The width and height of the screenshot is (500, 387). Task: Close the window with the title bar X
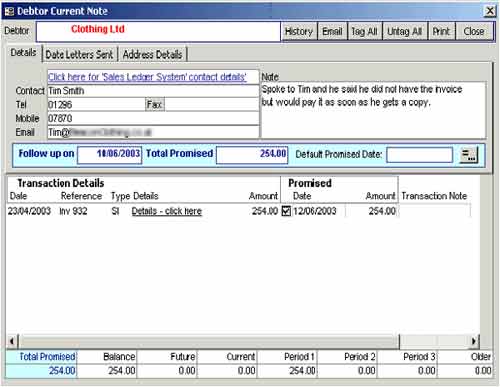click(490, 11)
